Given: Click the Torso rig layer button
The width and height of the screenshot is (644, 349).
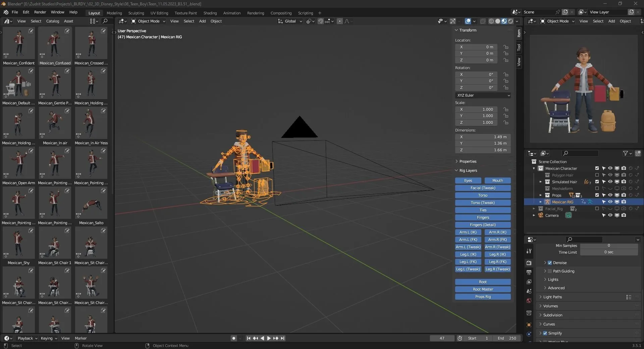Looking at the screenshot, I should click(483, 195).
